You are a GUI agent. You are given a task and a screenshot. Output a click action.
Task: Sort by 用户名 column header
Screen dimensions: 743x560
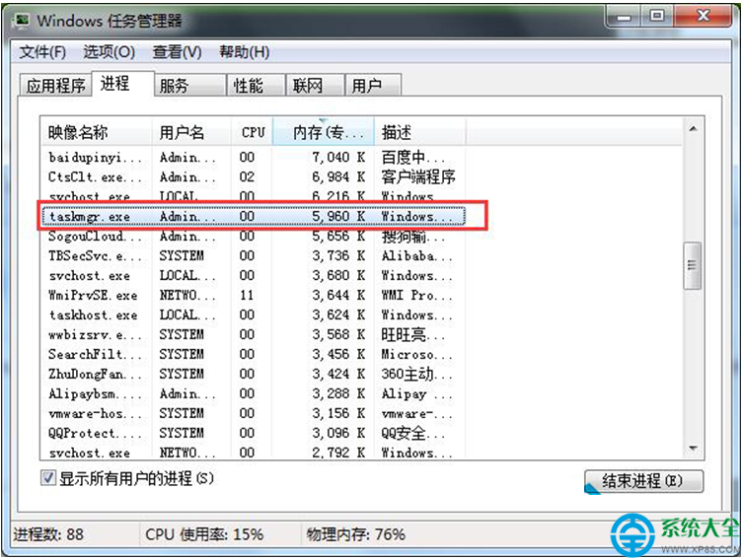tap(191, 132)
